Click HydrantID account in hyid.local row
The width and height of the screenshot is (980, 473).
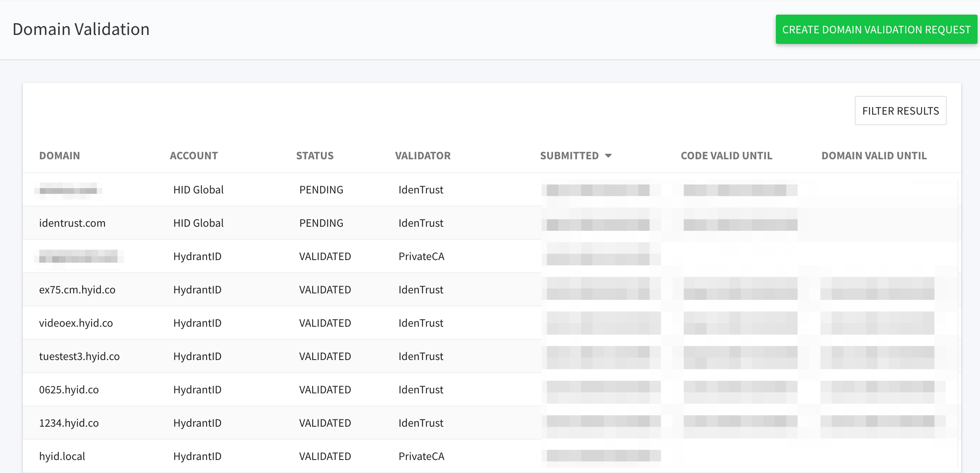point(197,456)
